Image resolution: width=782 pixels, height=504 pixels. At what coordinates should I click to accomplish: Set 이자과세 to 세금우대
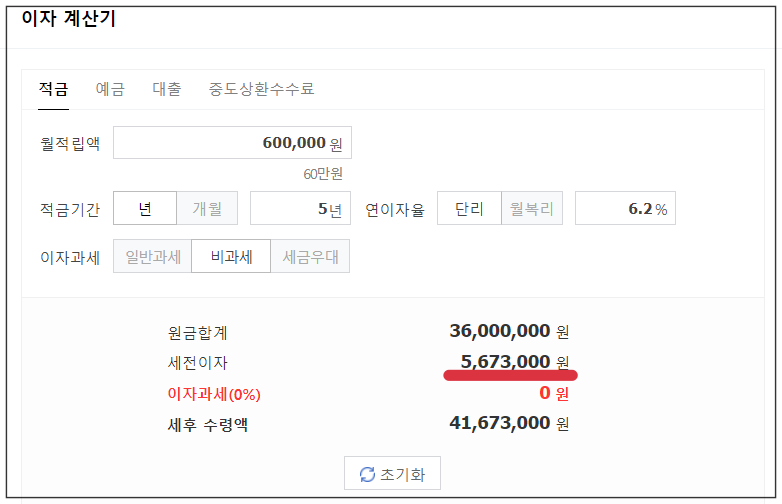(310, 256)
